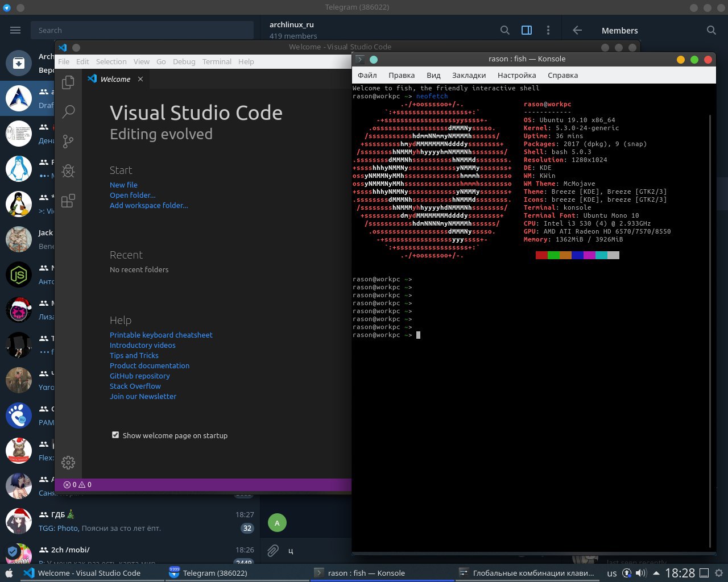Image resolution: width=728 pixels, height=582 pixels.
Task: Go back from Telegram Members panel
Action: pyautogui.click(x=577, y=30)
